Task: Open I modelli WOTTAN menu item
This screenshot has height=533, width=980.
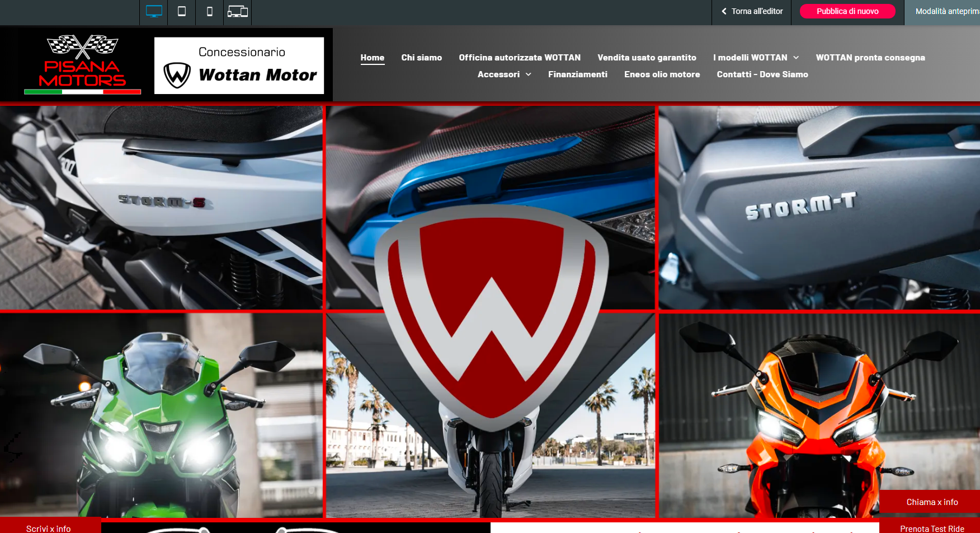Action: coord(750,58)
